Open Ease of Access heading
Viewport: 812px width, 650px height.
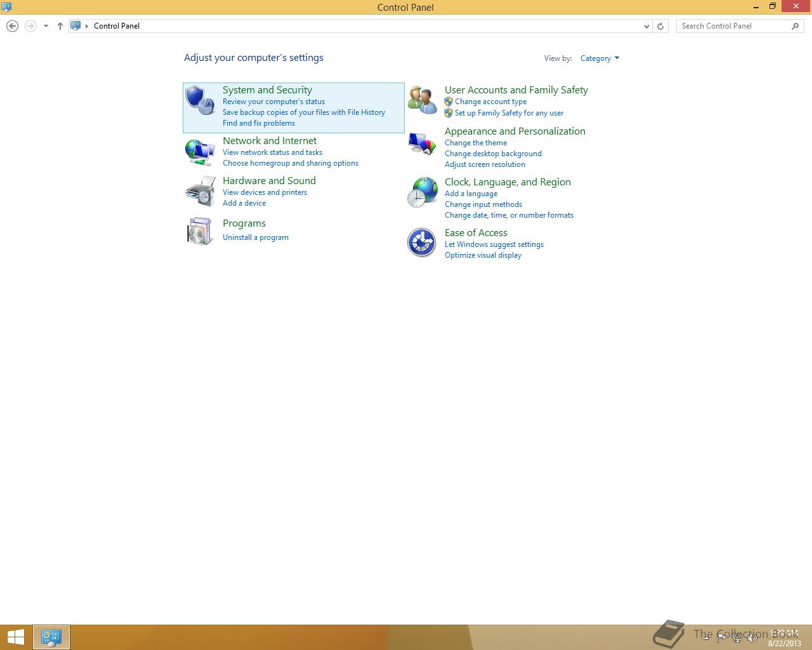pos(476,233)
